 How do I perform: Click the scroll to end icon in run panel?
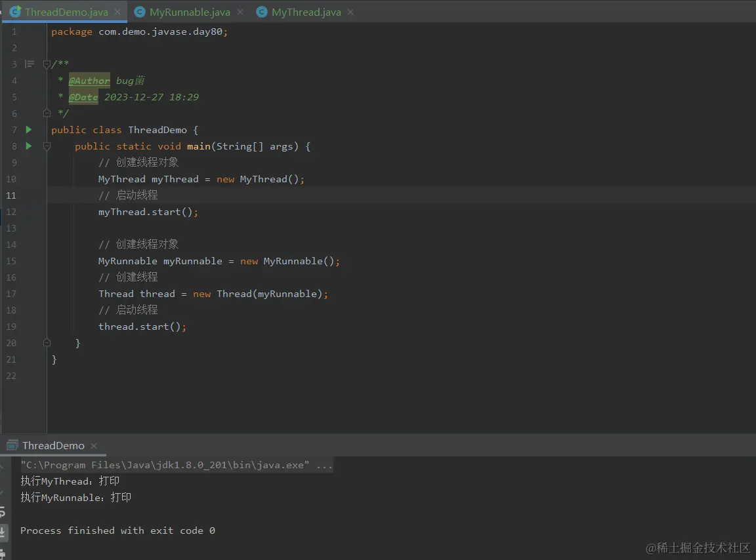click(3, 532)
